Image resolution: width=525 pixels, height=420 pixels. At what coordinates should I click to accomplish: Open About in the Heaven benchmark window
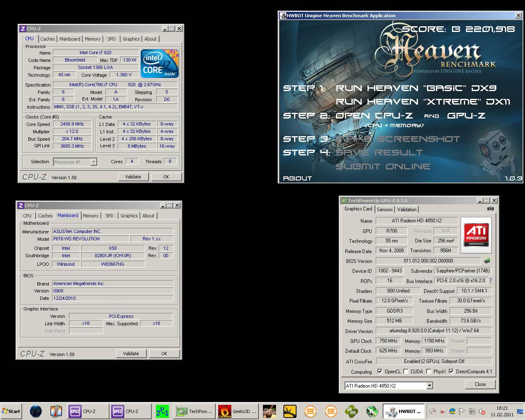point(297,178)
